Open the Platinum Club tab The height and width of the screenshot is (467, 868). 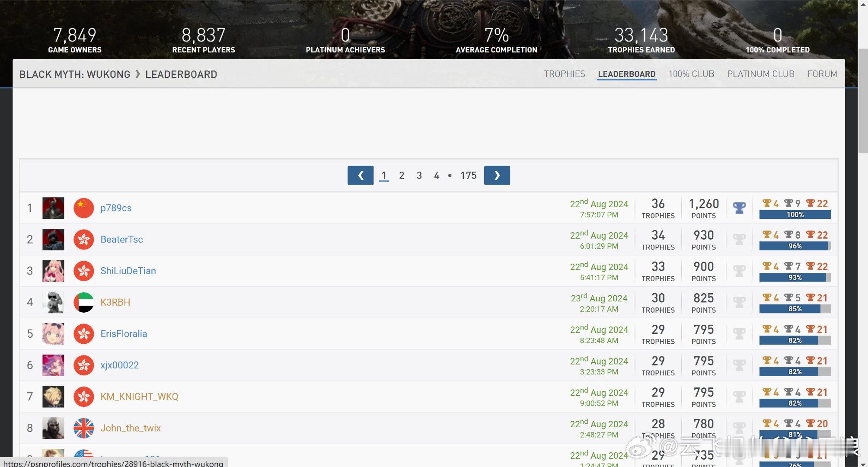[x=761, y=74]
